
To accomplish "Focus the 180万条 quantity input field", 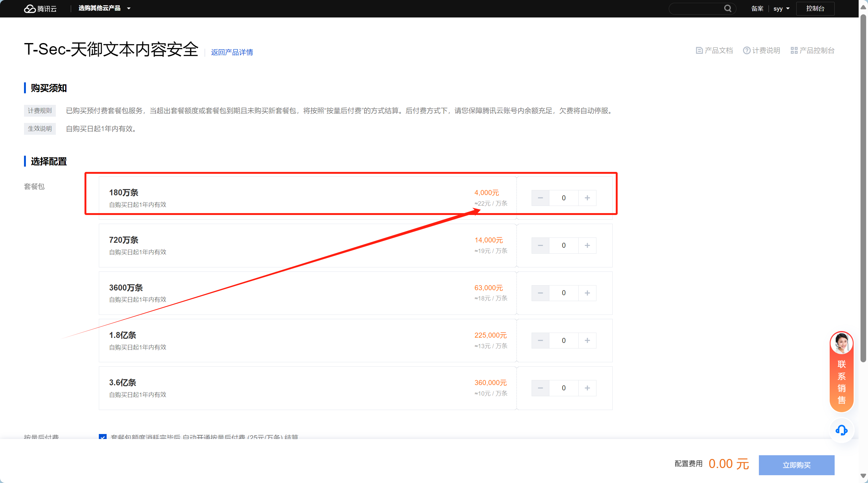I will tap(564, 198).
